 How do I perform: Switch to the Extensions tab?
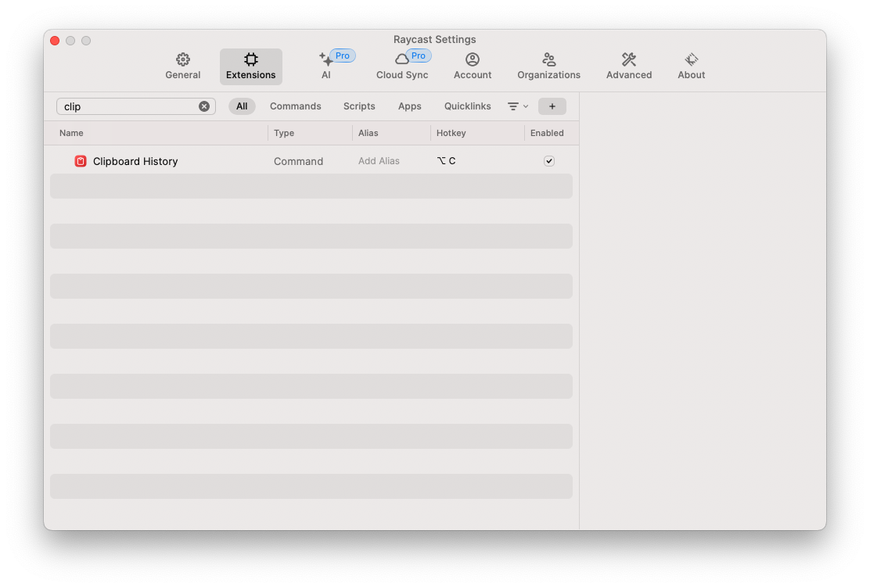[x=251, y=66]
